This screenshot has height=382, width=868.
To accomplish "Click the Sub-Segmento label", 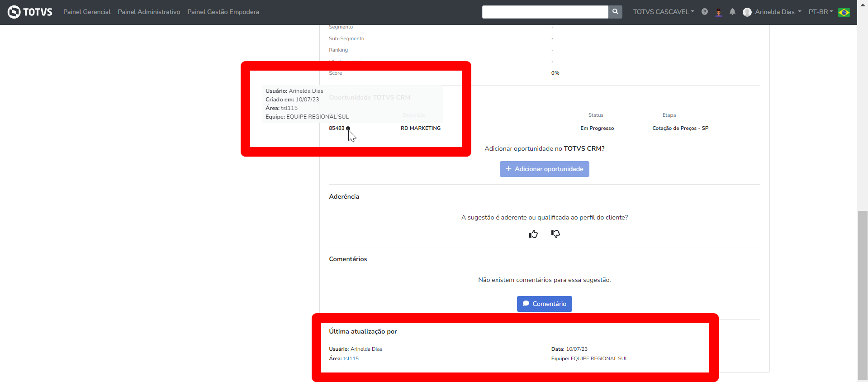I will (346, 38).
